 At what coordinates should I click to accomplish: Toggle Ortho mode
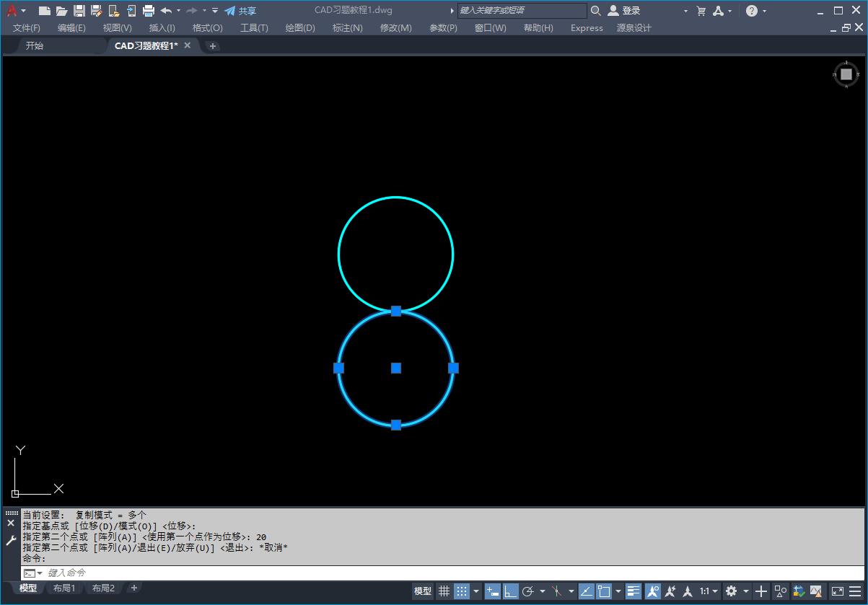click(x=511, y=591)
